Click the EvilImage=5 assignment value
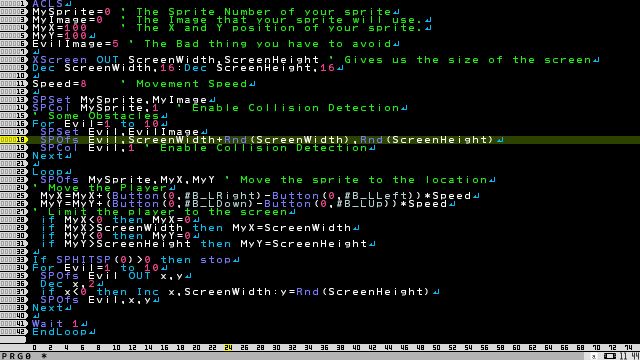The width and height of the screenshot is (640, 360). tap(116, 44)
